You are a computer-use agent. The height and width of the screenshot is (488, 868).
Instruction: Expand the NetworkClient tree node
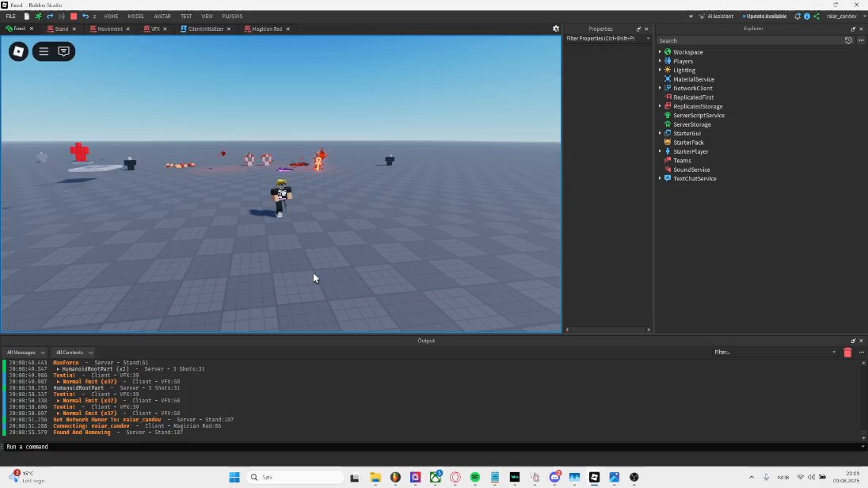coord(660,88)
